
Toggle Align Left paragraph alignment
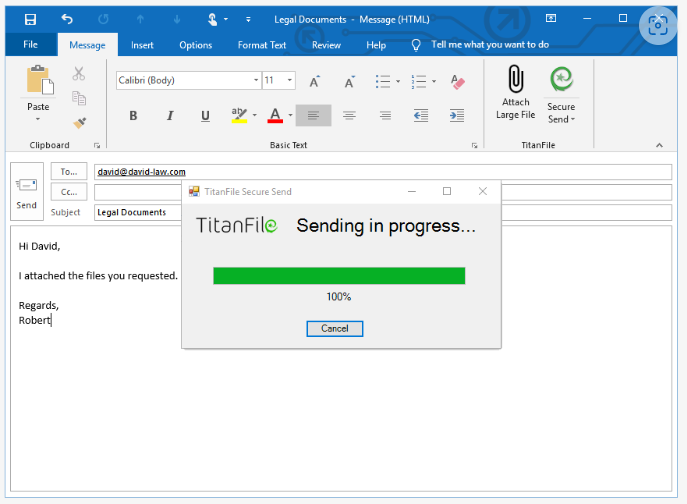[x=313, y=115]
